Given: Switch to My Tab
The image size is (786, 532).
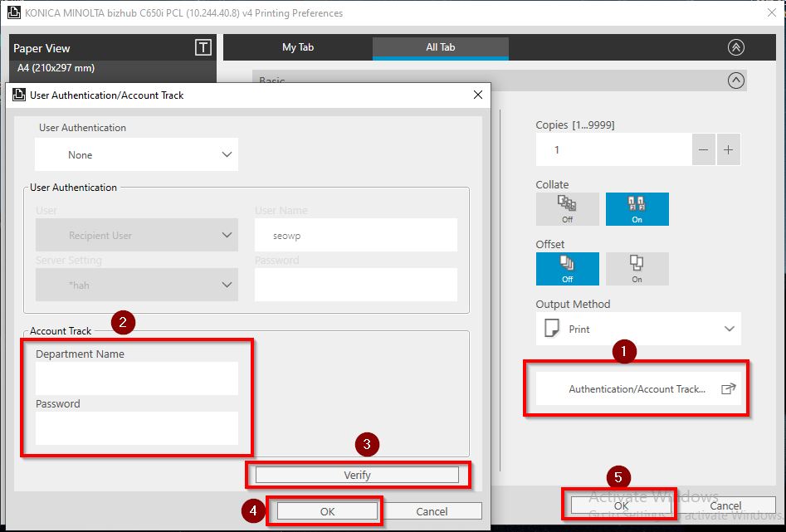Looking at the screenshot, I should tap(298, 47).
